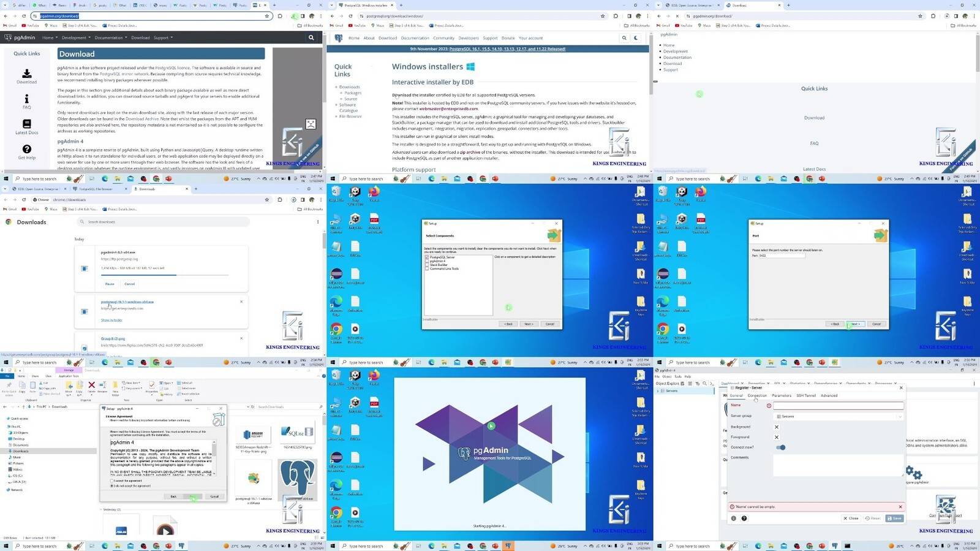The image size is (980, 551).
Task: Click the Search Objects magnifier in Object Explorer
Action: click(704, 384)
